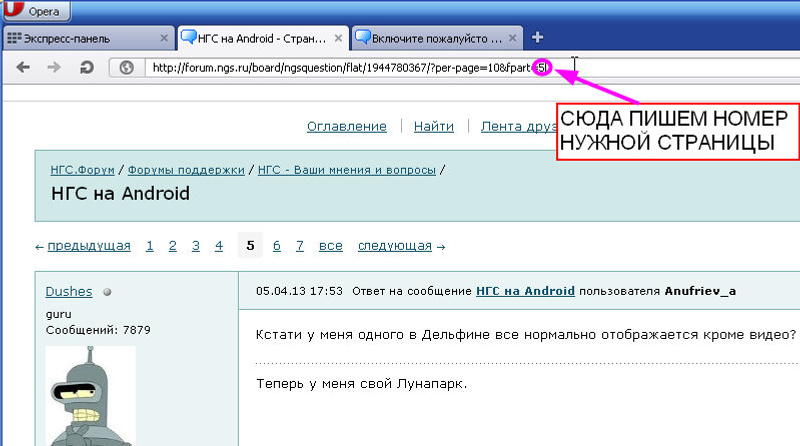800x446 pixels.
Task: Go to предыдущая page link
Action: (x=89, y=246)
